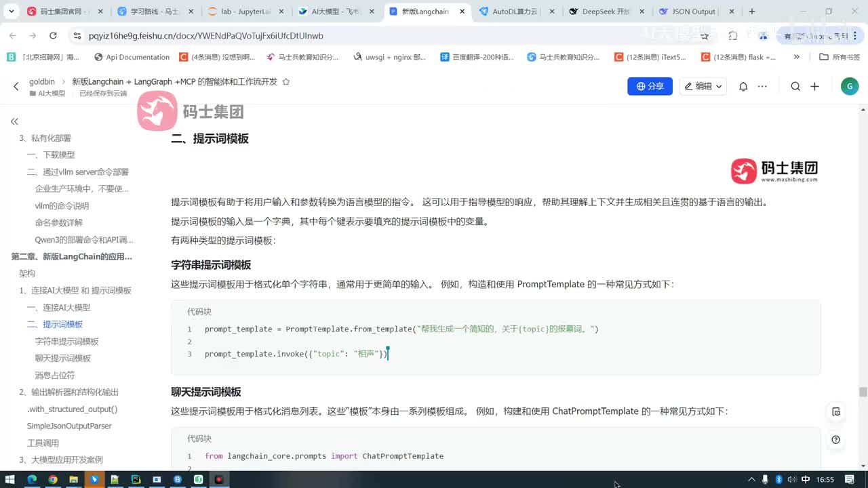Open the 编辑 edit mode dropdown
The image size is (868, 488).
point(703,86)
